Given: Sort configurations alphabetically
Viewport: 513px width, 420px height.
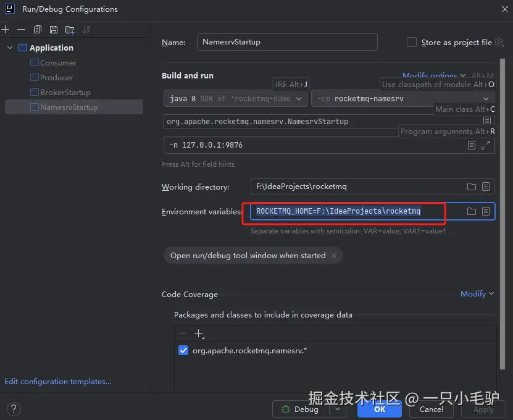Looking at the screenshot, I should tap(86, 30).
